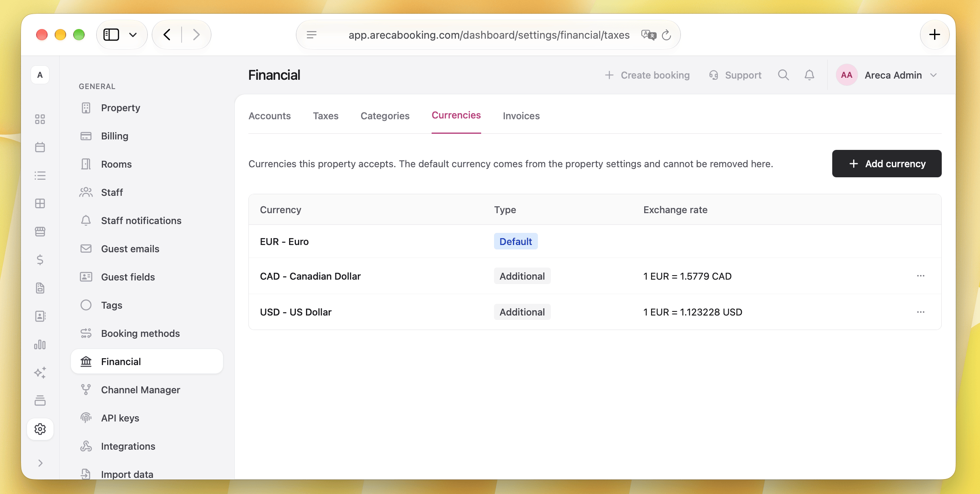Click the sparkles AI icon in left rail
980x494 pixels.
[40, 373]
